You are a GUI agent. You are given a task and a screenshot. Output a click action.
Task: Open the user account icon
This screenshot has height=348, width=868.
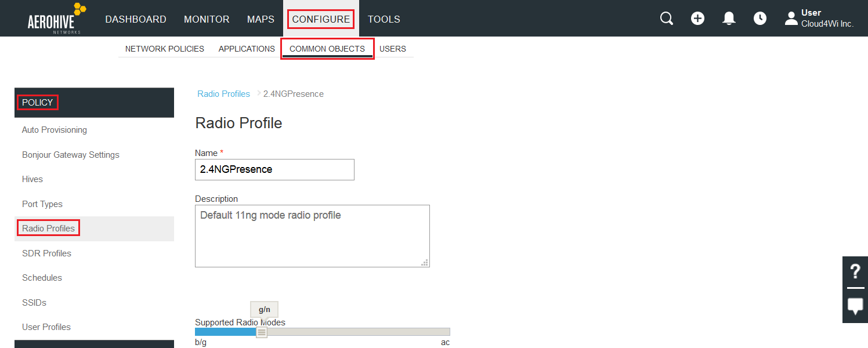(x=791, y=19)
